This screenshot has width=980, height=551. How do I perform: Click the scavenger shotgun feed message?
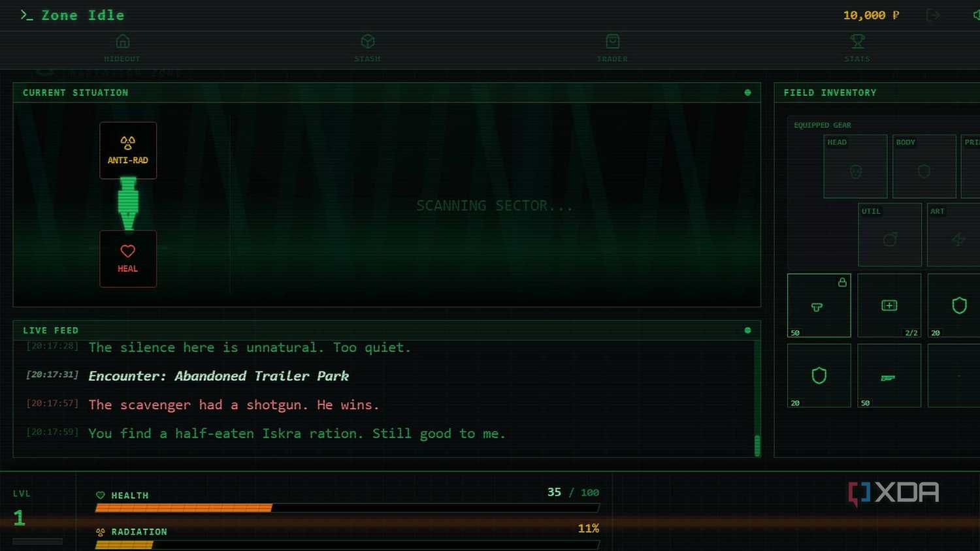click(234, 405)
